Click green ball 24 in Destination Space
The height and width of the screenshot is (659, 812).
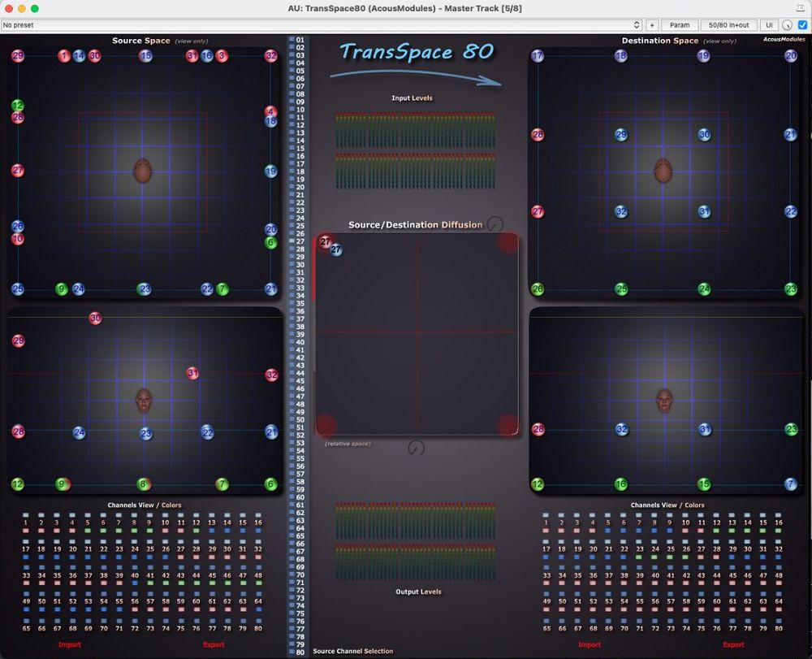point(704,289)
